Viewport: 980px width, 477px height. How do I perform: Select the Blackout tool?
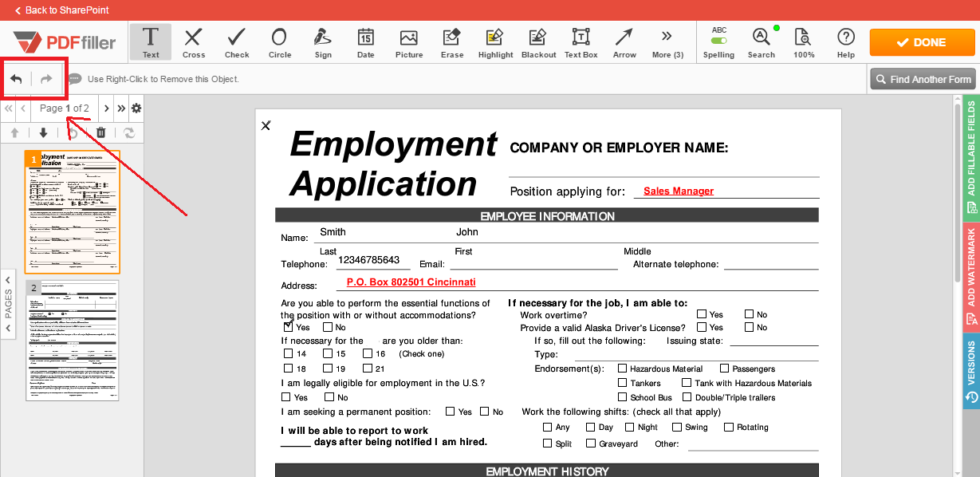pos(539,42)
